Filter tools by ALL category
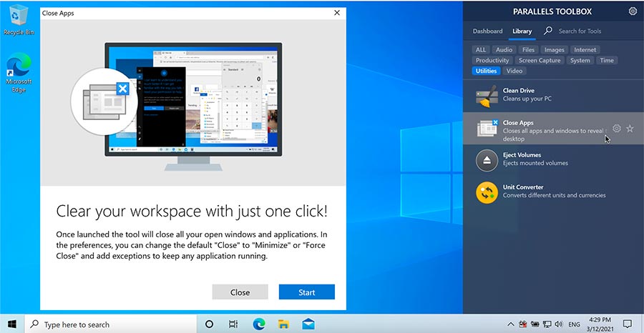Screen dimensions: 644x333 [x=481, y=50]
